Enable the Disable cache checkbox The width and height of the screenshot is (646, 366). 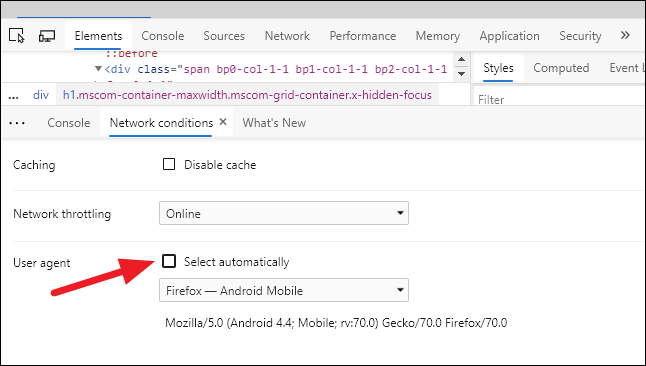click(x=169, y=164)
